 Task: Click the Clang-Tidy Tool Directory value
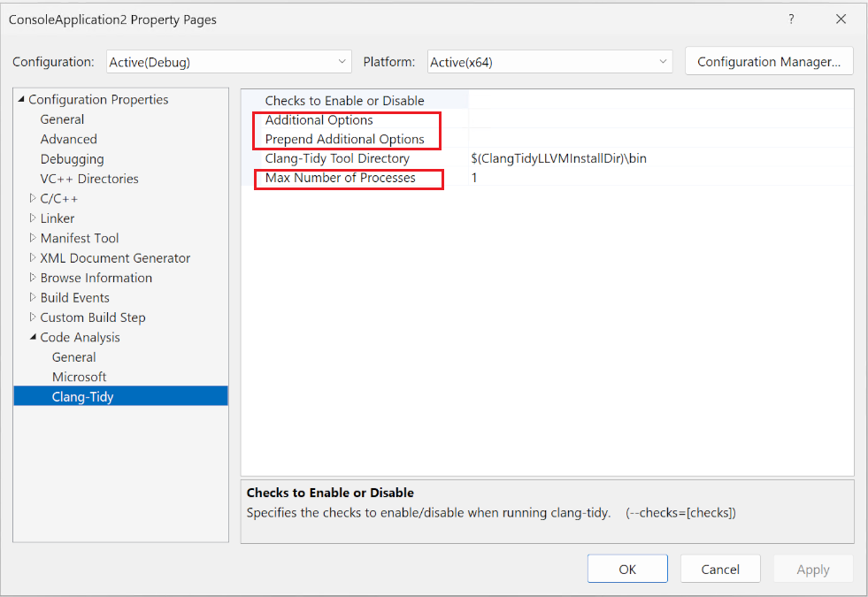click(x=544, y=158)
